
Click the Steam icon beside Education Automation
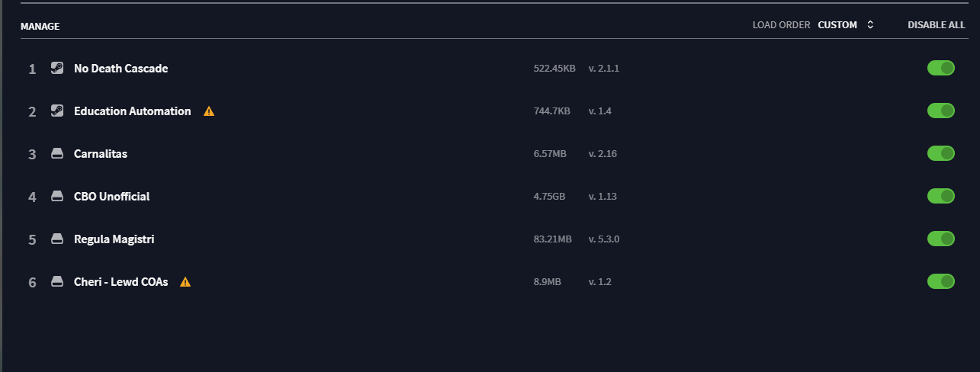tap(57, 111)
